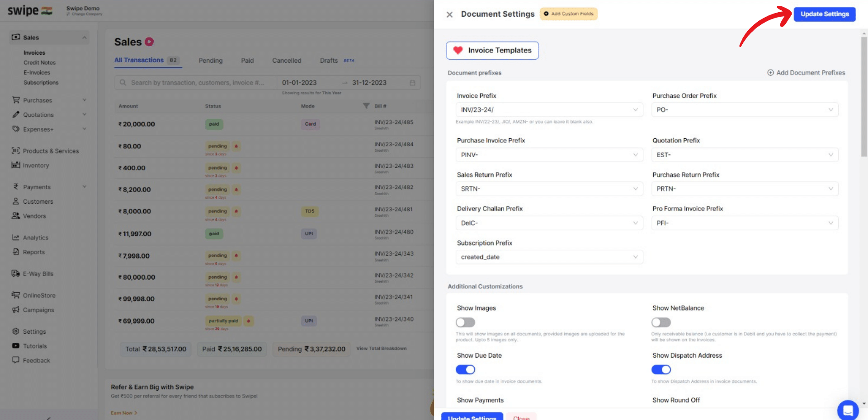868x420 pixels.
Task: Click the Vendors people icon
Action: tap(16, 215)
